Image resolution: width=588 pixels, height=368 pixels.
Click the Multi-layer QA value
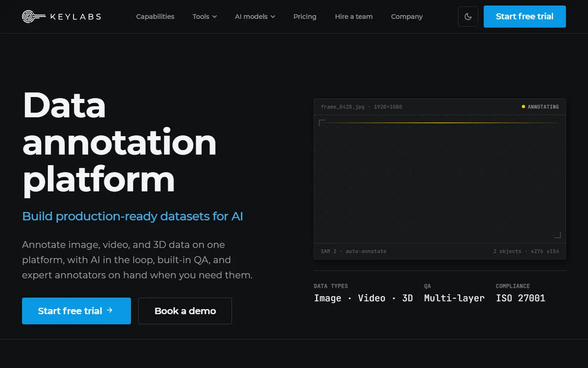(x=454, y=298)
